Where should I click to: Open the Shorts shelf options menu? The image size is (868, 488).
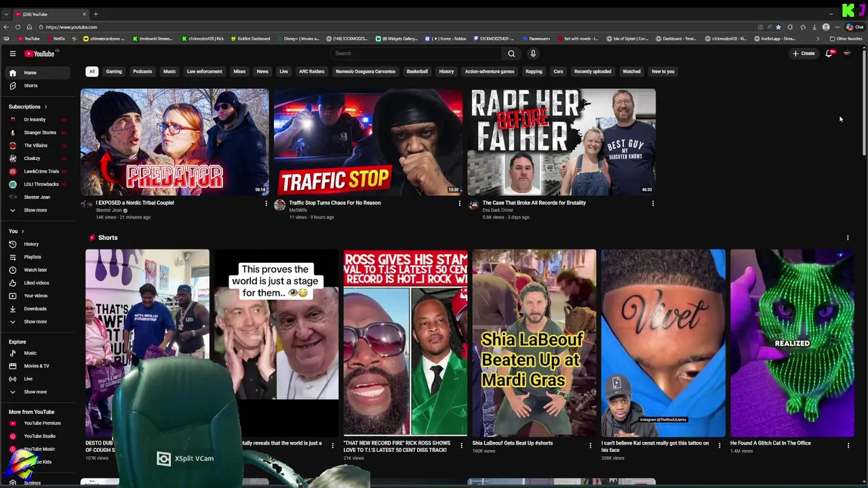tap(848, 238)
